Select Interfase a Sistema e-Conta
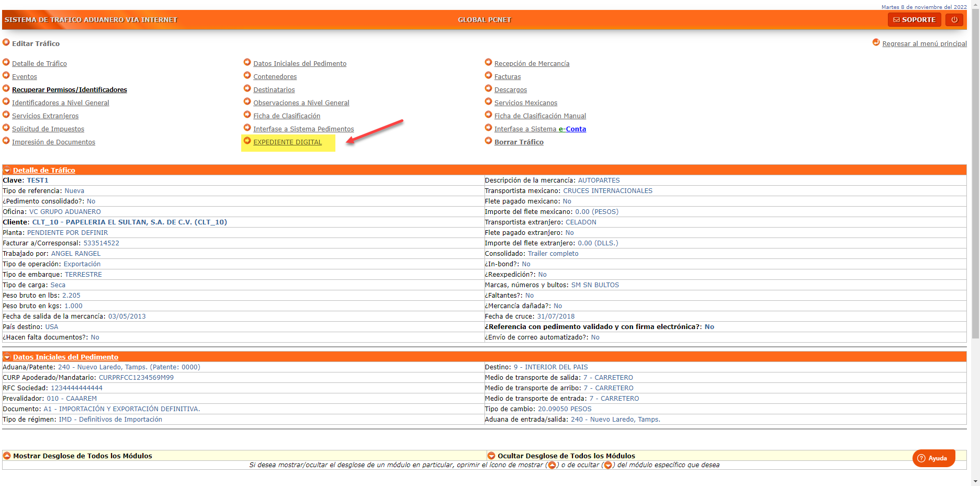This screenshot has width=980, height=486. [540, 129]
